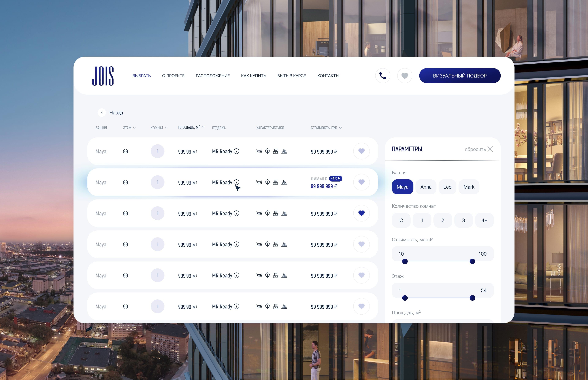Click the Стоимость slider minimum handle at 10
This screenshot has width=588, height=380.
click(405, 262)
